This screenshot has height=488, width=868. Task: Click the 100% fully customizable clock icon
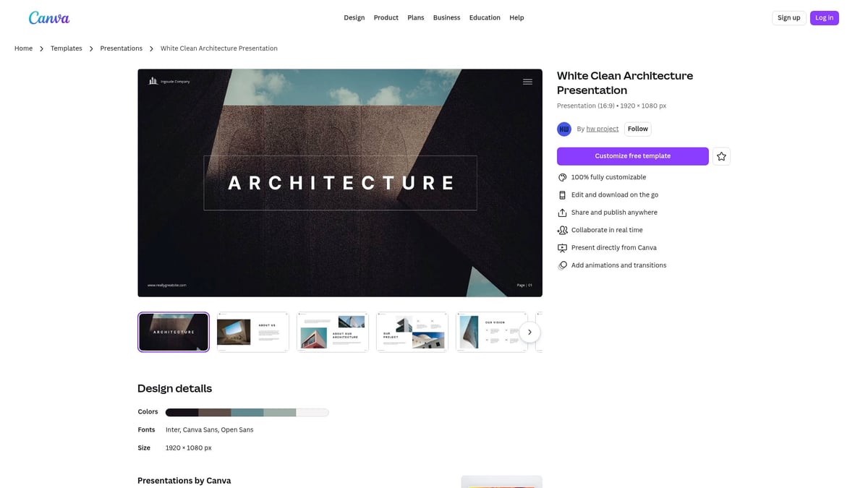(562, 177)
